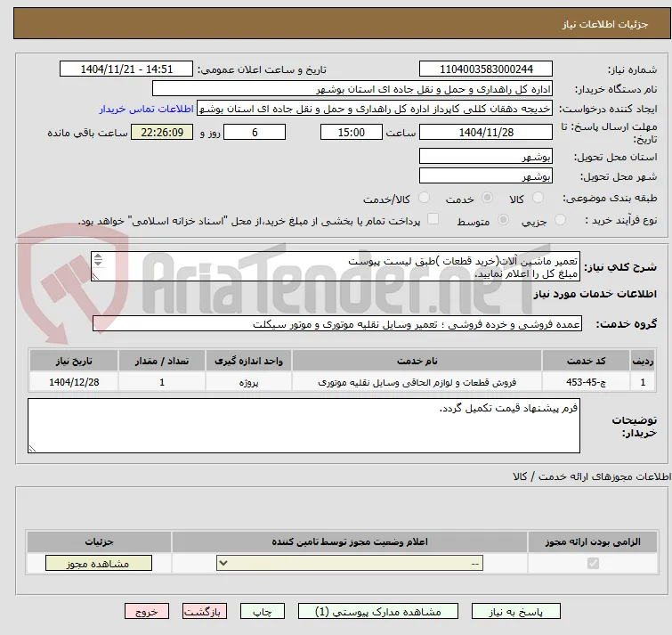
Task: Click the توضیحات خریدار resize handle
Action: pyautogui.click(x=33, y=449)
